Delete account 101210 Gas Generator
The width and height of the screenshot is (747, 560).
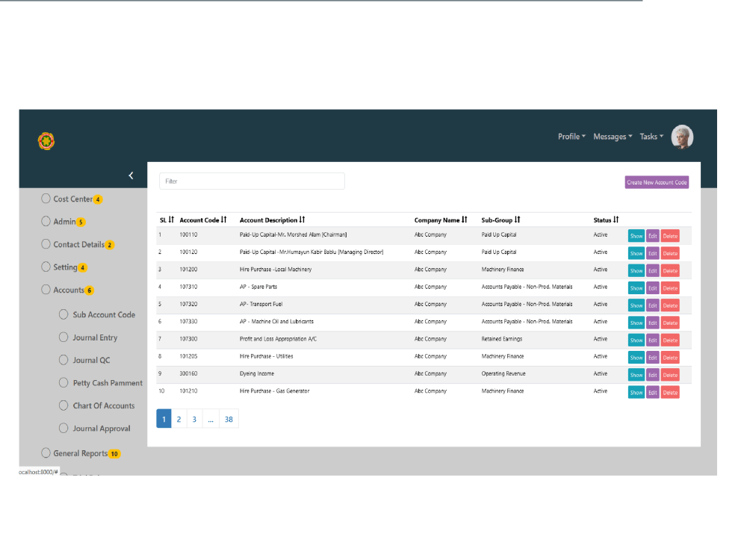coord(670,393)
